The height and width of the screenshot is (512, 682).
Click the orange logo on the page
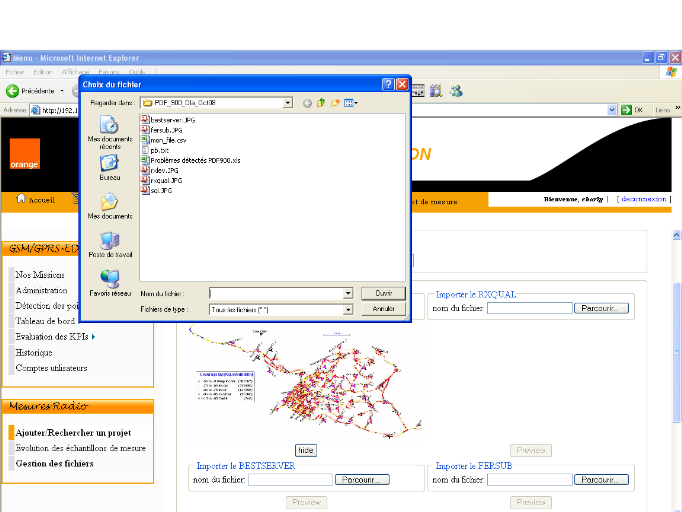[x=25, y=154]
